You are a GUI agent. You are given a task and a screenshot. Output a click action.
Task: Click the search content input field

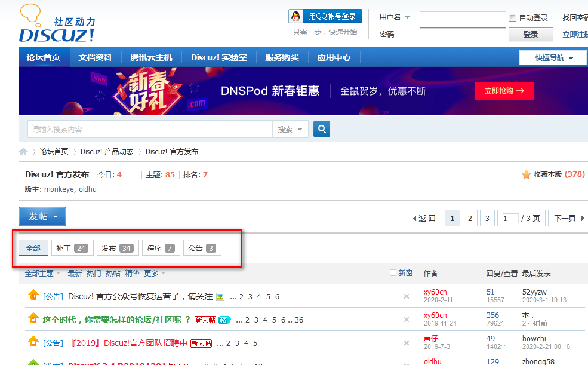coord(150,130)
